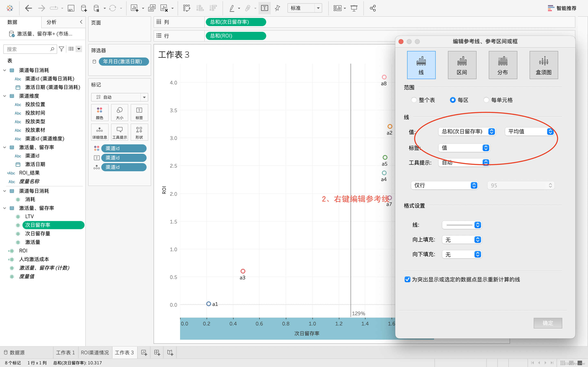Click the 确定 button in dialog
Screen dimensions: 588x367
[x=548, y=323]
